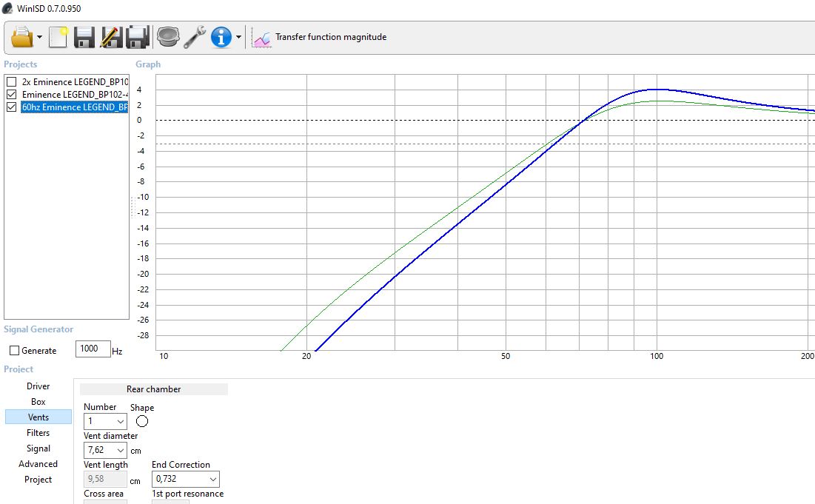Click the 1000 Hz frequency input field
Viewport: 815px width, 504px height.
point(93,349)
